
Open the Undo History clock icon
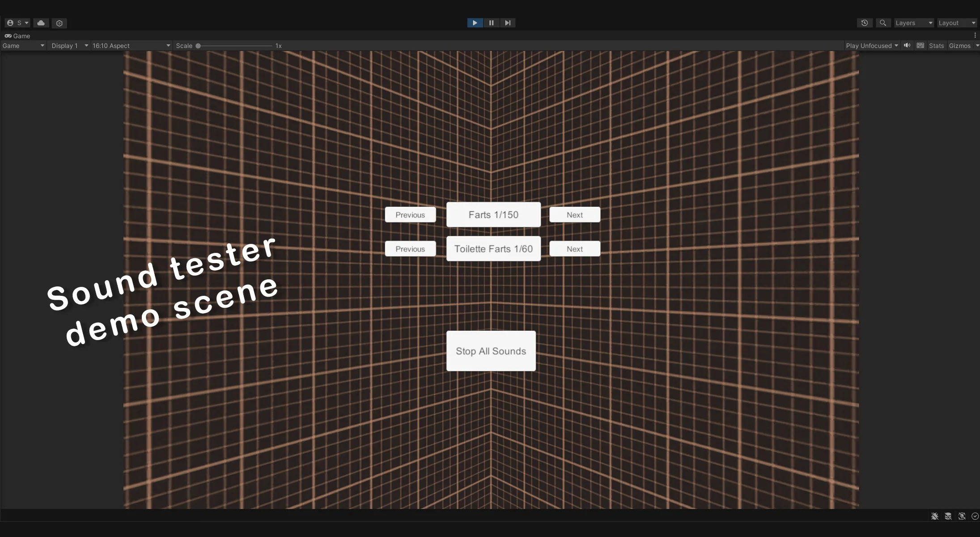tap(864, 23)
